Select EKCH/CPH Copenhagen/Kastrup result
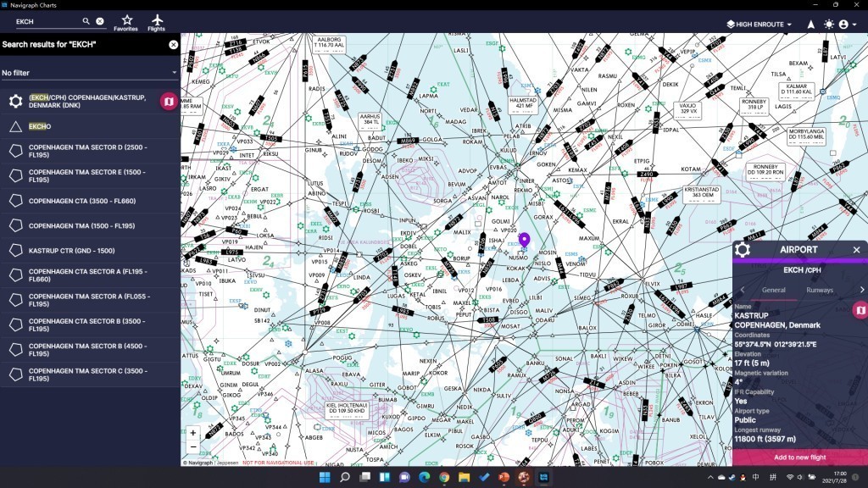868x488 pixels. pos(90,102)
